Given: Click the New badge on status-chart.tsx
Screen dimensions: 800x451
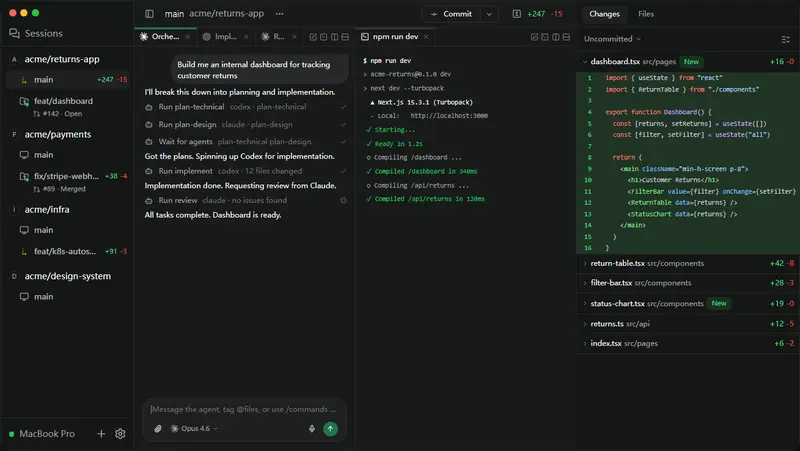Looking at the screenshot, I should [719, 303].
